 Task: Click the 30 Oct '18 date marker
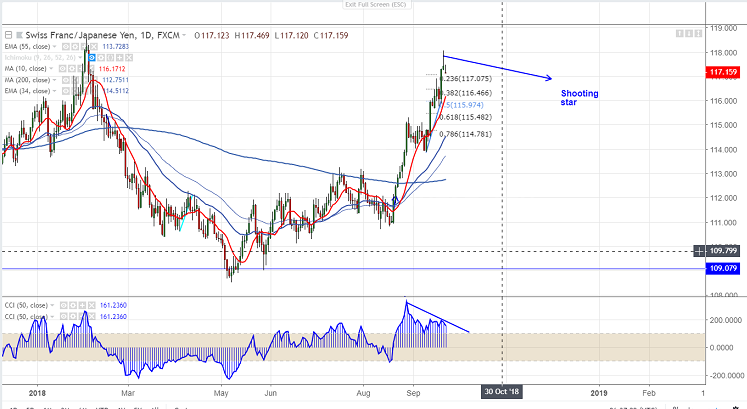(502, 392)
